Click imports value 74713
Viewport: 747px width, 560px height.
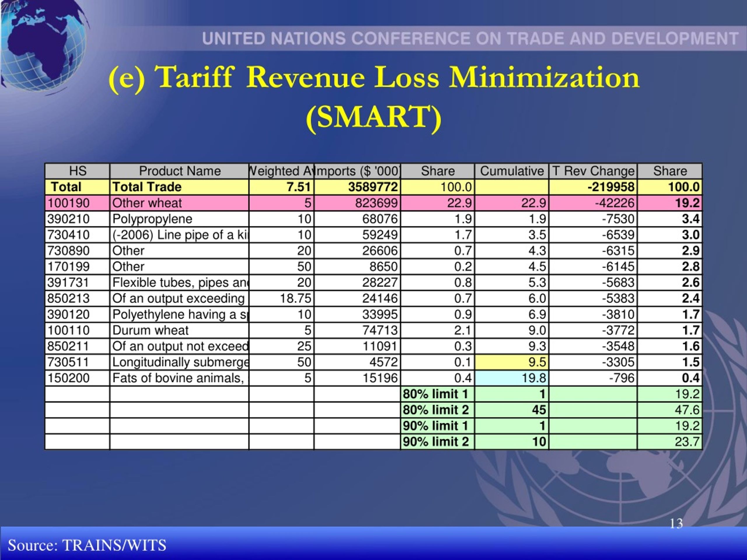pyautogui.click(x=357, y=330)
